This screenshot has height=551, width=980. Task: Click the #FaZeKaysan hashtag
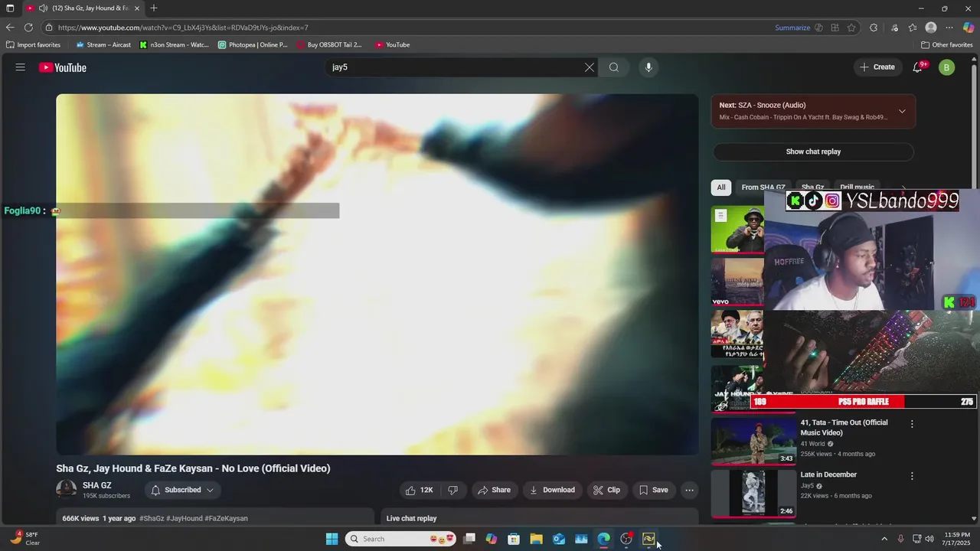point(227,518)
